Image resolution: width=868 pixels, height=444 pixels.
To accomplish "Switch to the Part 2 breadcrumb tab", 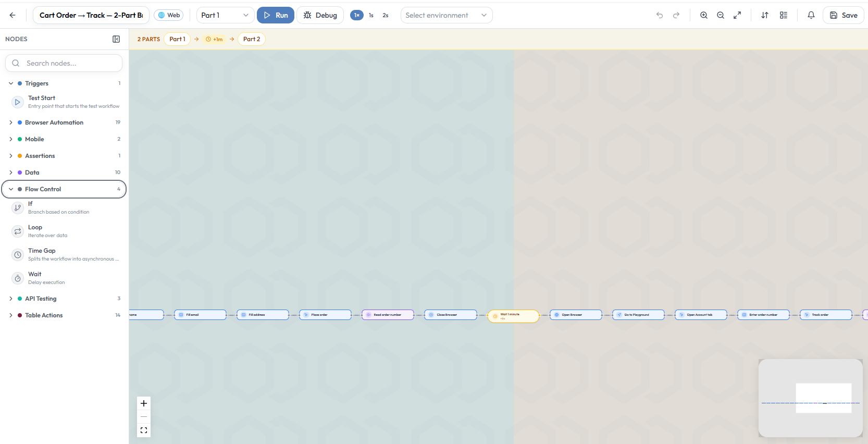I will 252,39.
